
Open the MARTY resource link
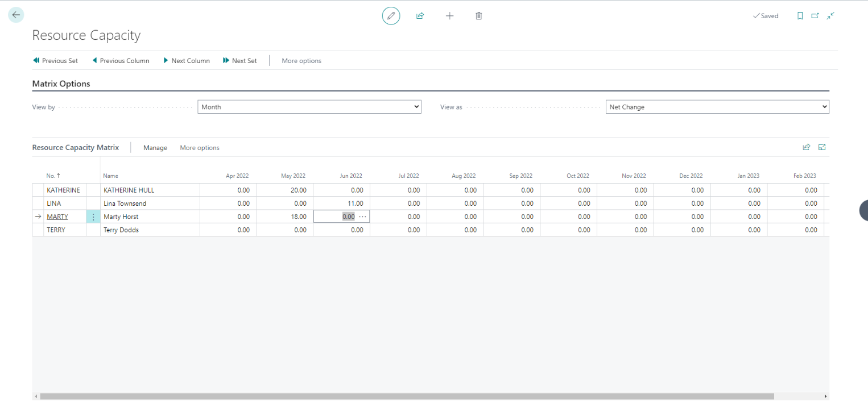coord(57,217)
